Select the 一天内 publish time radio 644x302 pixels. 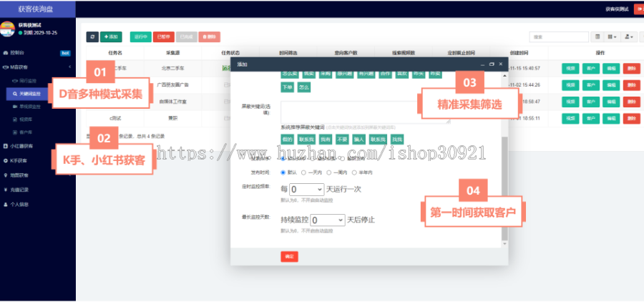pyautogui.click(x=304, y=172)
